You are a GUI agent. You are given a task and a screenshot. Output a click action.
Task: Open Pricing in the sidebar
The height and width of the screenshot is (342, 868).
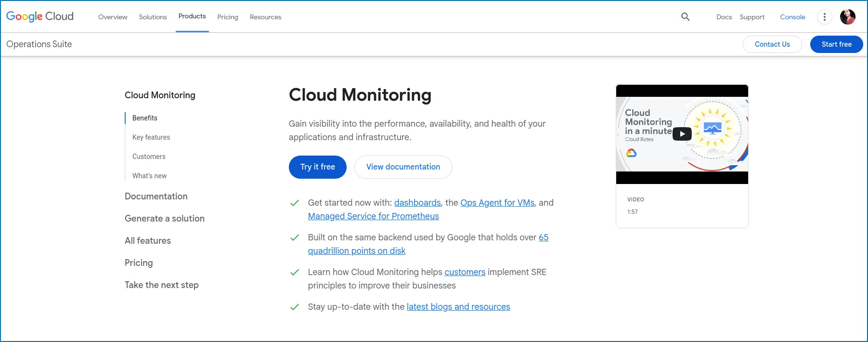[x=139, y=263]
